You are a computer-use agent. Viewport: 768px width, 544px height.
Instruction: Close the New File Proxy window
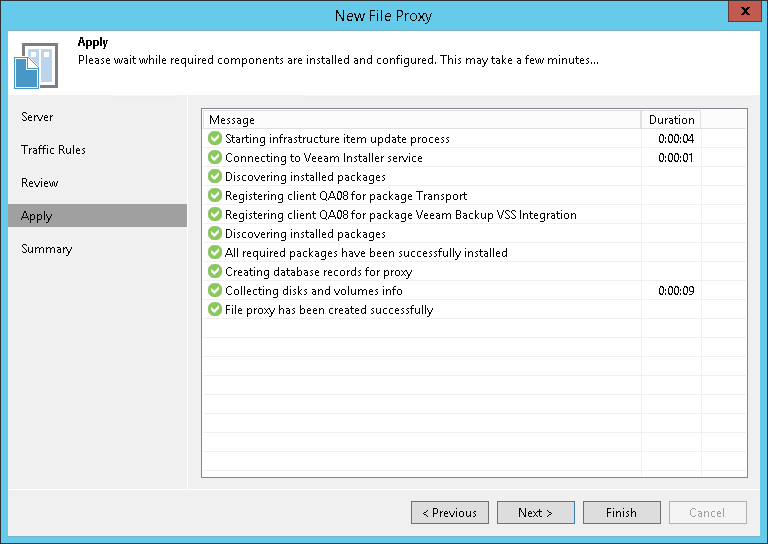coord(741,15)
